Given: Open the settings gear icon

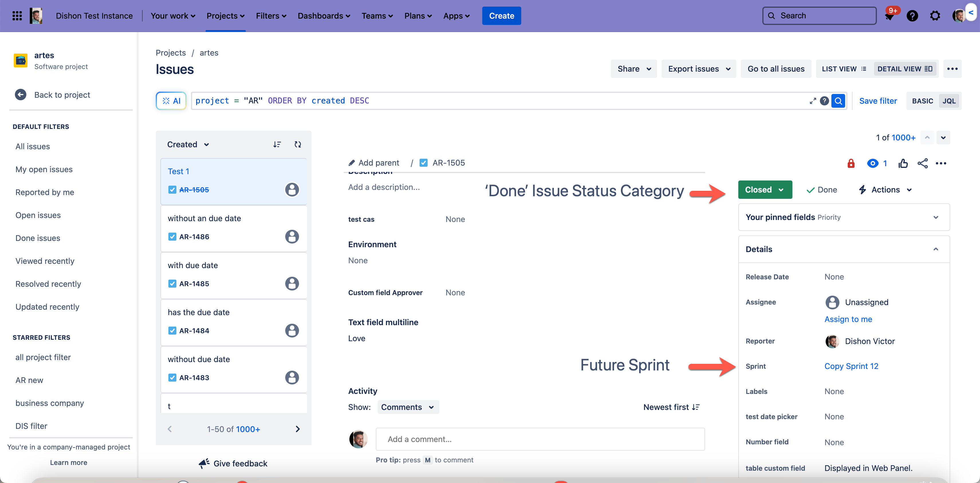Looking at the screenshot, I should point(935,15).
